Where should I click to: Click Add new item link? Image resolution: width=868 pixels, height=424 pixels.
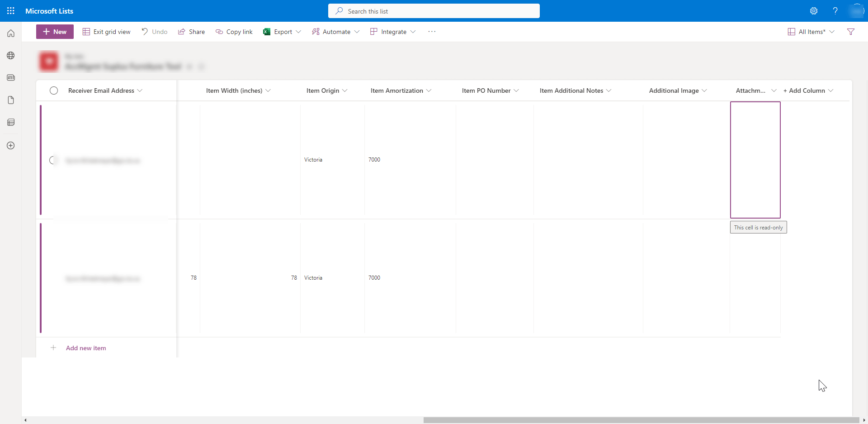pos(86,348)
